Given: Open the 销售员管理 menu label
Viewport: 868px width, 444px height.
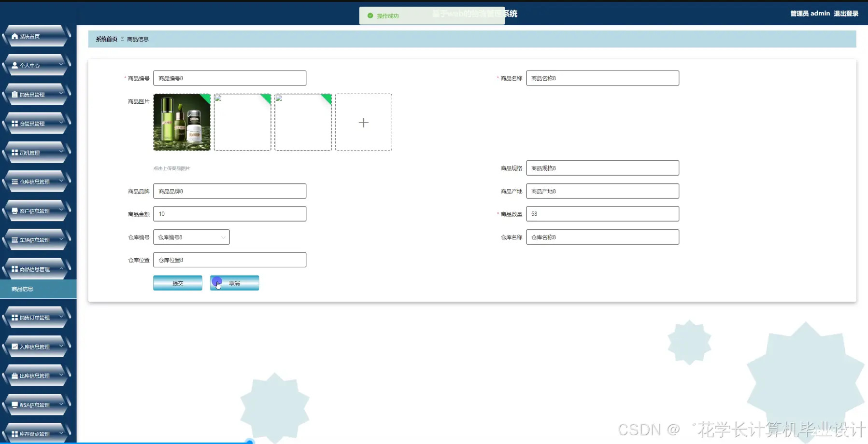Looking at the screenshot, I should click(32, 95).
